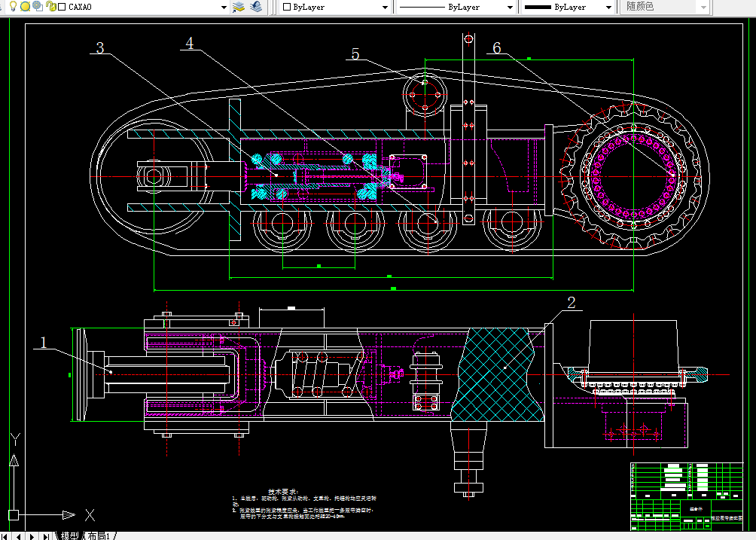Click callout number 3 in the drawing
This screenshot has height=540, width=756.
tap(100, 47)
